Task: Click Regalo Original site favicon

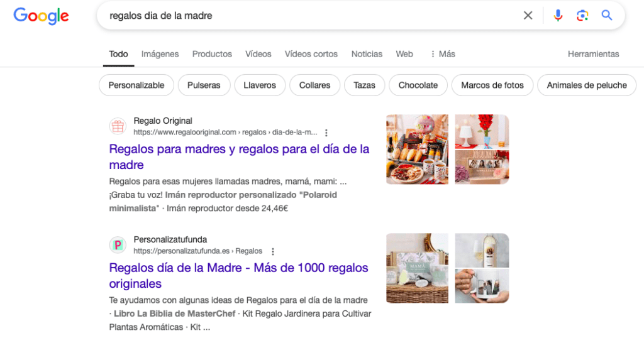Action: click(x=118, y=126)
